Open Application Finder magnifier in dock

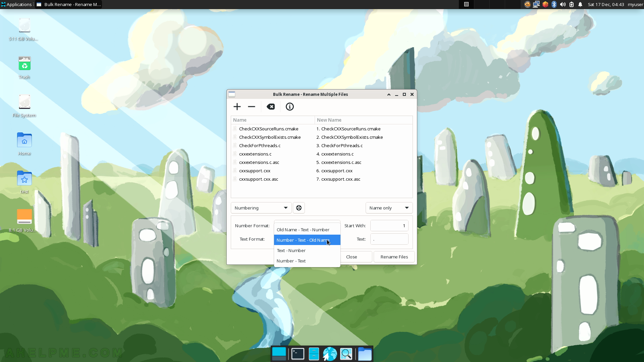[346, 354]
